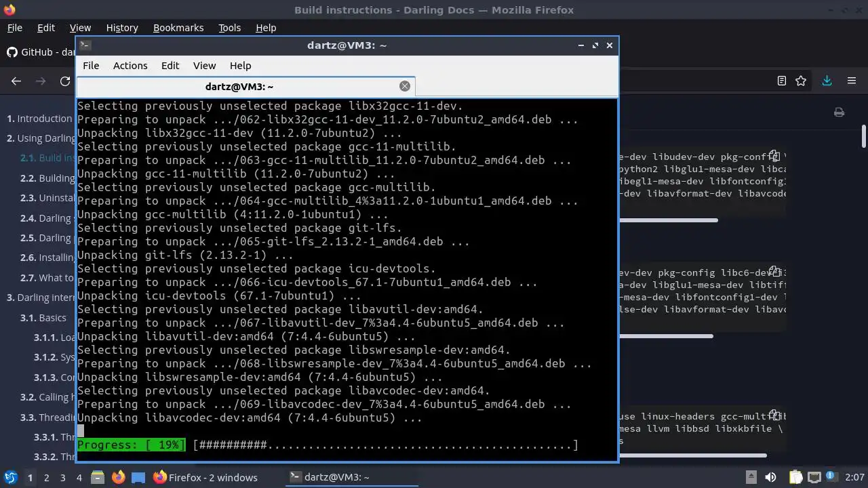Open network status tray icon
This screenshot has height=488, width=868.
(x=814, y=478)
